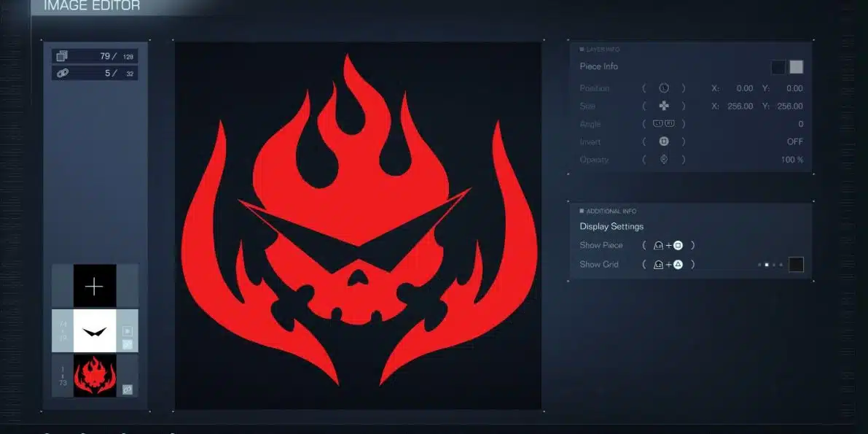Click the 5 / 32 link count
Screen dimensions: 868x434
click(119, 73)
